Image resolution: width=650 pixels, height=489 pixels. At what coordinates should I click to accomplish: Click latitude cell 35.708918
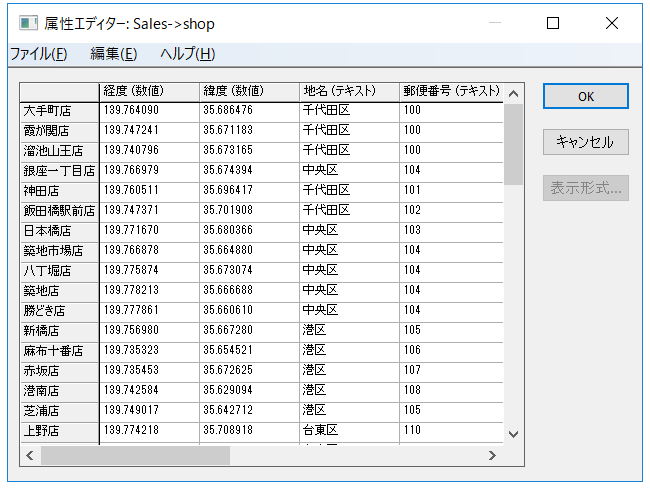point(249,432)
